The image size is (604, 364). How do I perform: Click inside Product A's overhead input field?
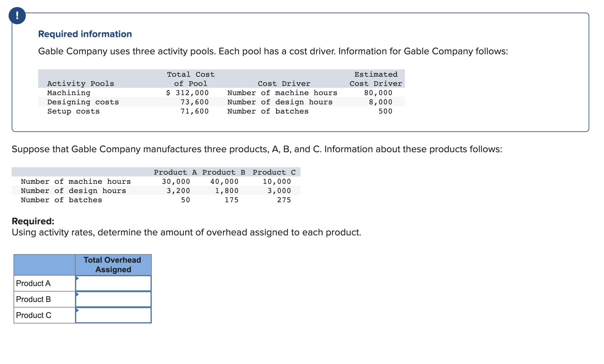(x=114, y=283)
